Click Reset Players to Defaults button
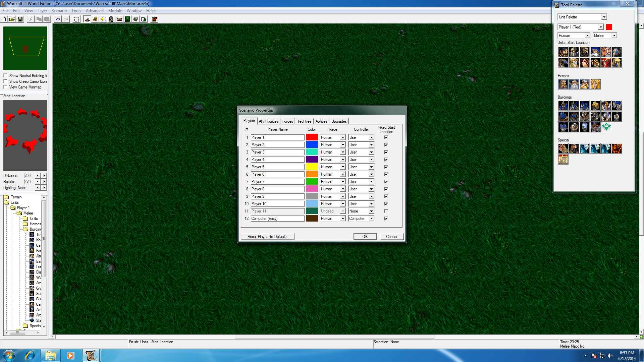The image size is (644, 362). (267, 237)
